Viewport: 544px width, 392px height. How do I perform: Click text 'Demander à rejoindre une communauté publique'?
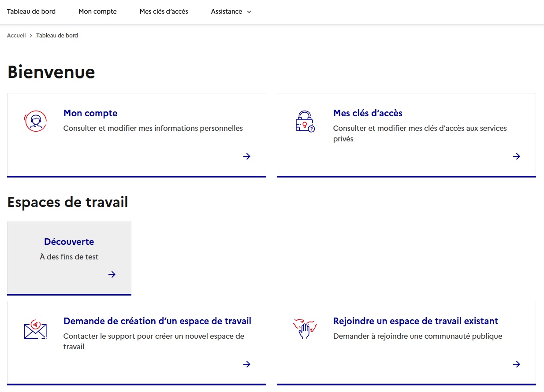pyautogui.click(x=417, y=336)
